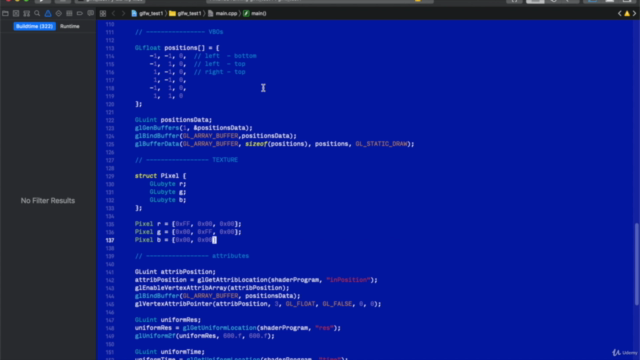Open the Breakpoint navigator
Image resolution: width=640 pixels, height=360 pixels.
pos(80,13)
